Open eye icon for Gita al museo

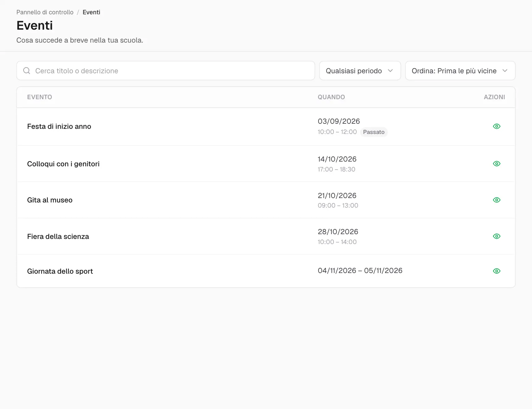(497, 200)
